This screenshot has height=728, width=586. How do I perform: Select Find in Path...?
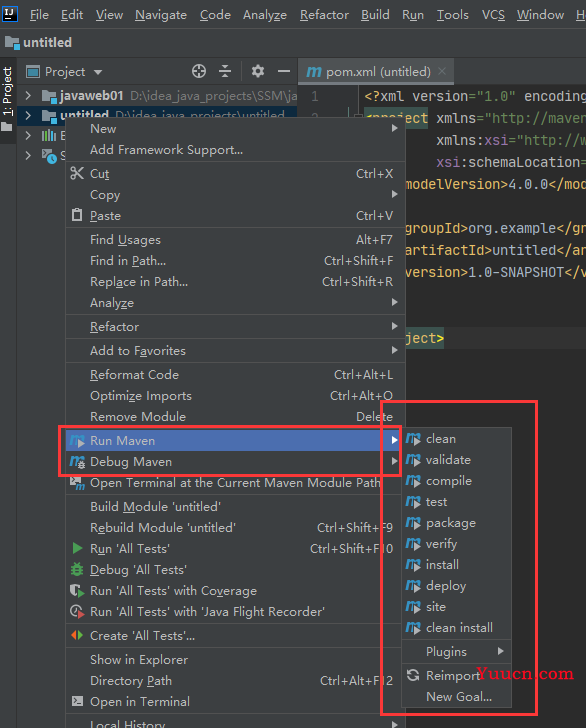[x=236, y=261]
